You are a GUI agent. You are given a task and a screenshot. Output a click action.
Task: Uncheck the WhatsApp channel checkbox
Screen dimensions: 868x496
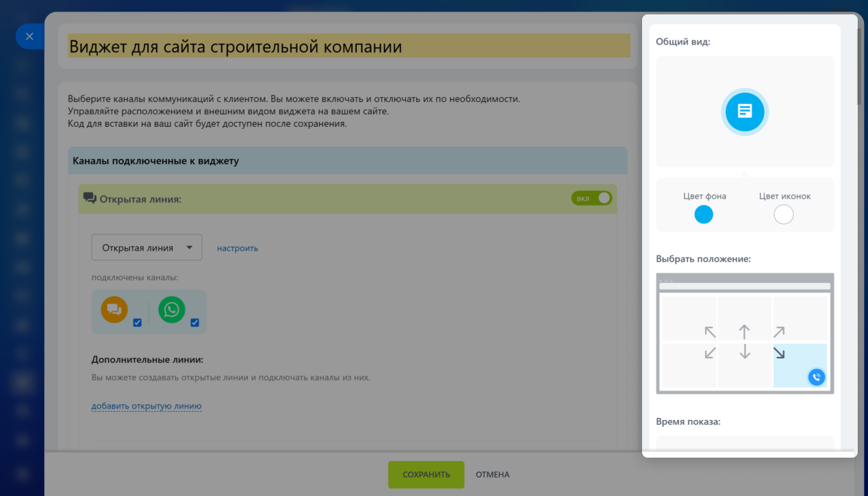pyautogui.click(x=194, y=323)
